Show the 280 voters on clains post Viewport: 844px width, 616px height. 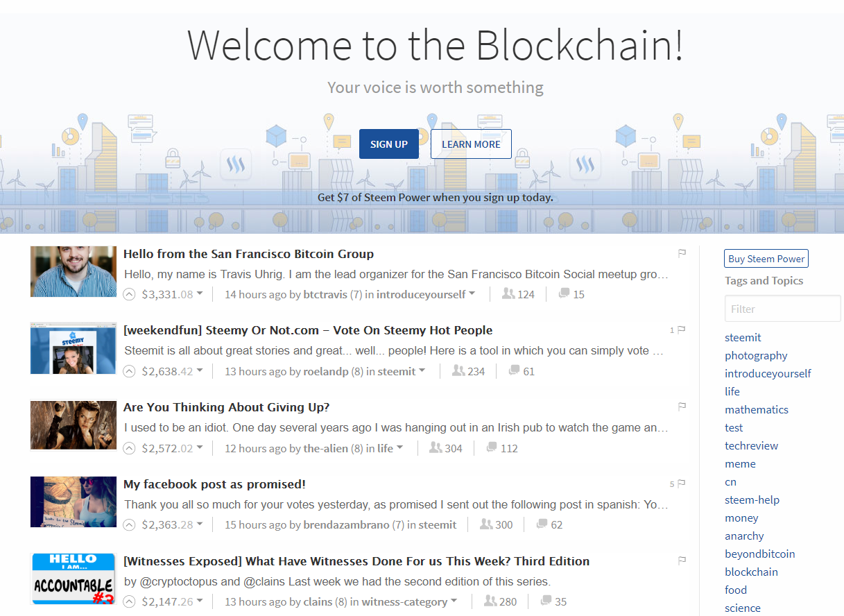point(500,601)
